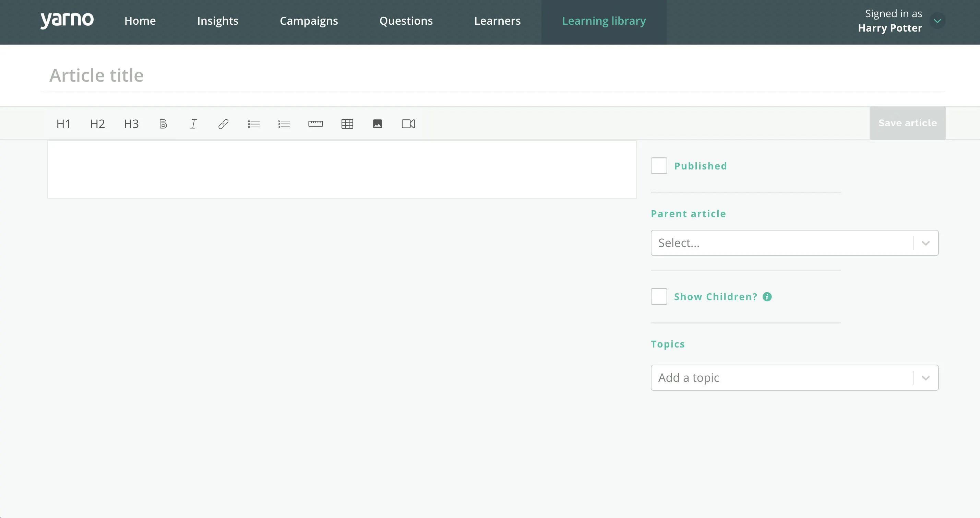980x518 pixels.
Task: Click the yarno logo
Action: (x=67, y=20)
